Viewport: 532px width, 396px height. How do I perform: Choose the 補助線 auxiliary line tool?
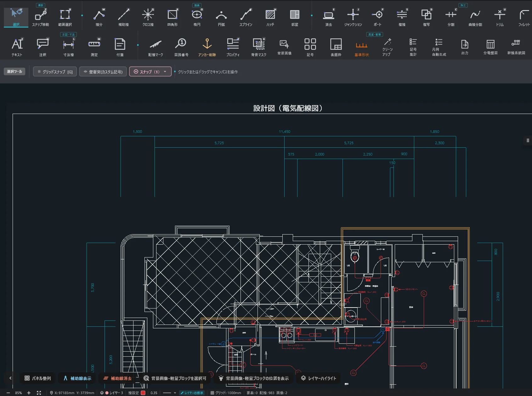pyautogui.click(x=123, y=17)
